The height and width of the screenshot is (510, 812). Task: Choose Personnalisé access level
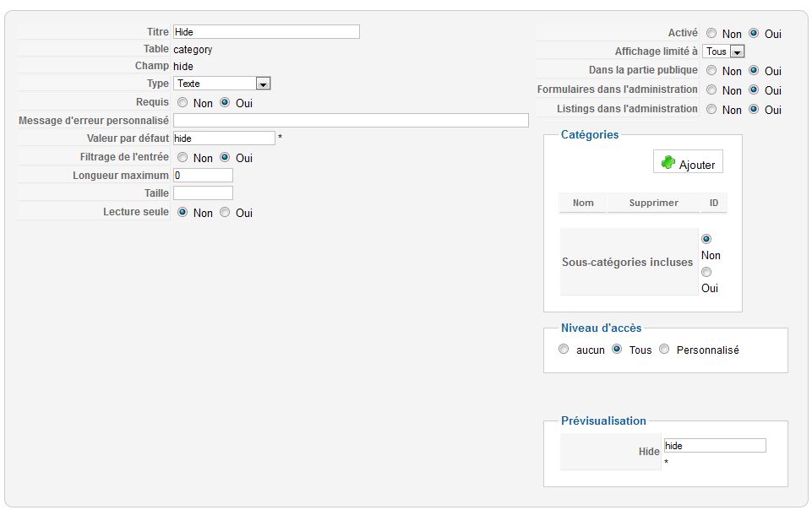(x=664, y=349)
